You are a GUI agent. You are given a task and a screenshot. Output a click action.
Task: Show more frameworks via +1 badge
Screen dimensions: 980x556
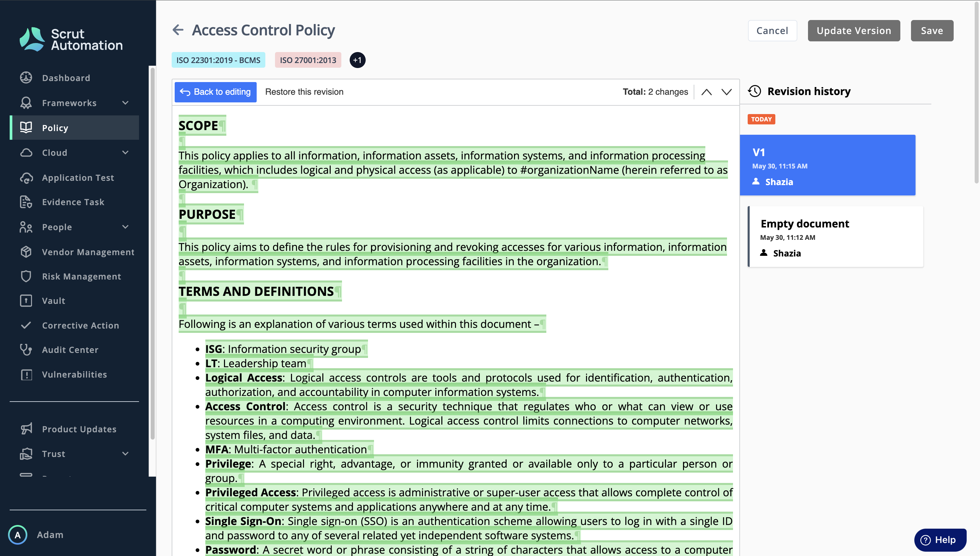click(x=358, y=60)
